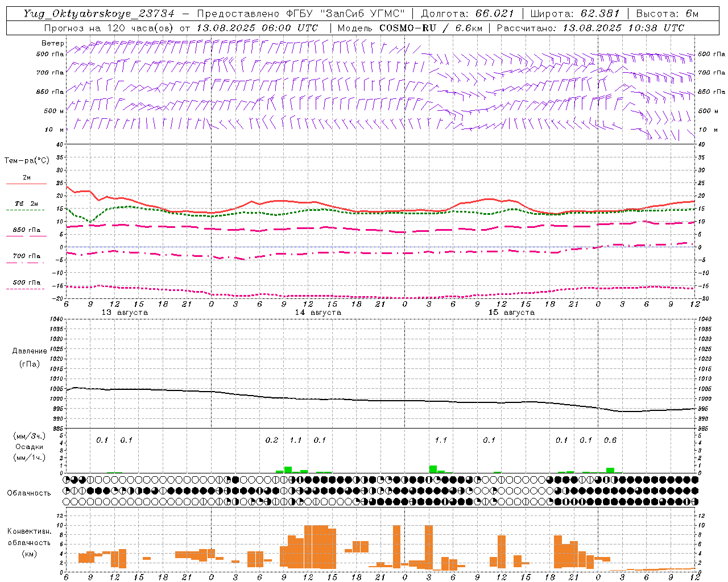Viewport: 728px width, 582px height.
Task: Click the Конвективн. panel label
Action: coord(29,531)
